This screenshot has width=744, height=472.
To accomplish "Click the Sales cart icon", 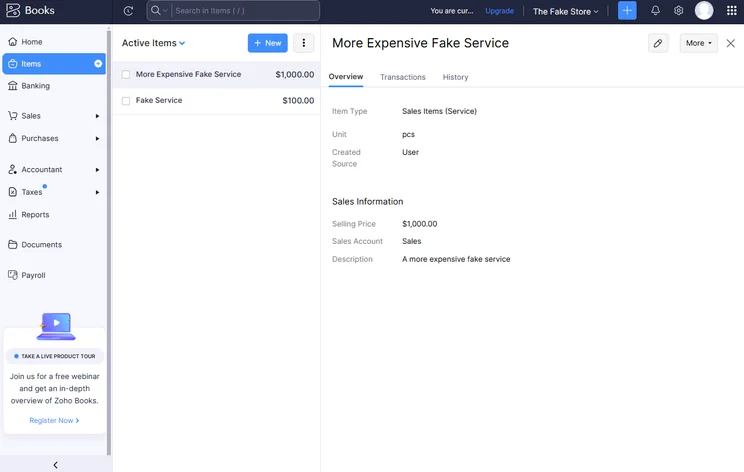I will point(13,116).
